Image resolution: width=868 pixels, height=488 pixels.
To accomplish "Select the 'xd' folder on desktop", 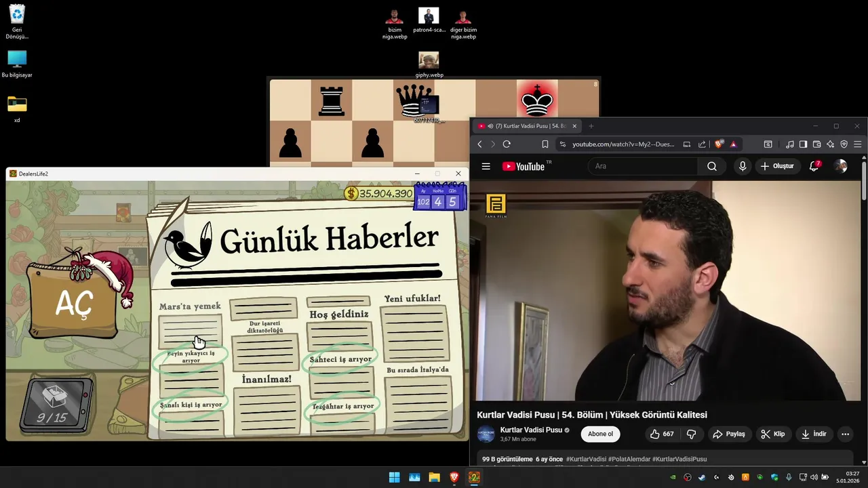I will point(17,109).
